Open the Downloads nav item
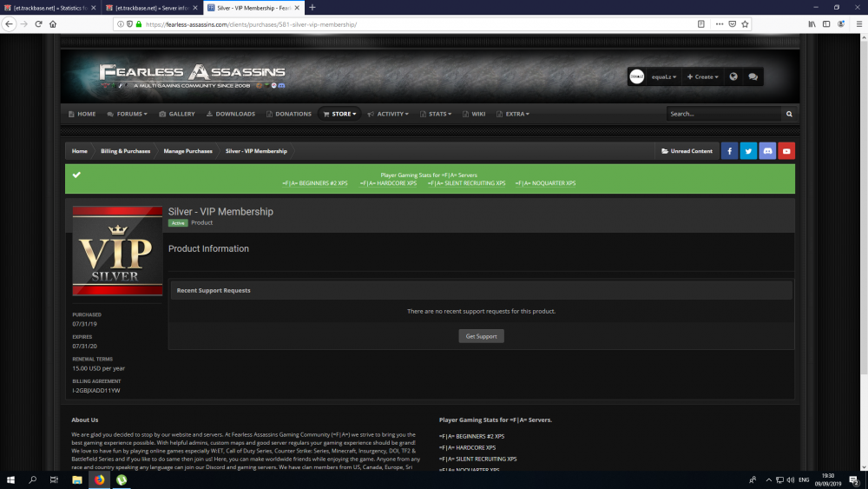This screenshot has height=489, width=868. coord(231,114)
